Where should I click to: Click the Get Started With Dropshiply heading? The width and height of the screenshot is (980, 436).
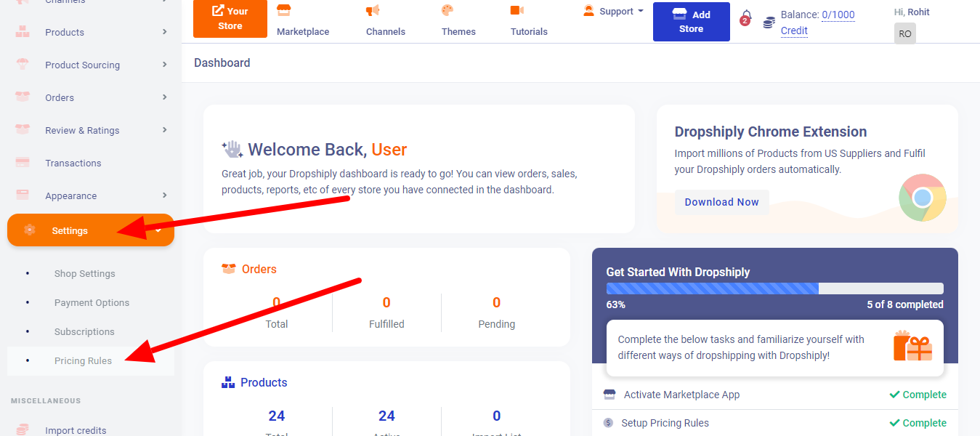[679, 272]
